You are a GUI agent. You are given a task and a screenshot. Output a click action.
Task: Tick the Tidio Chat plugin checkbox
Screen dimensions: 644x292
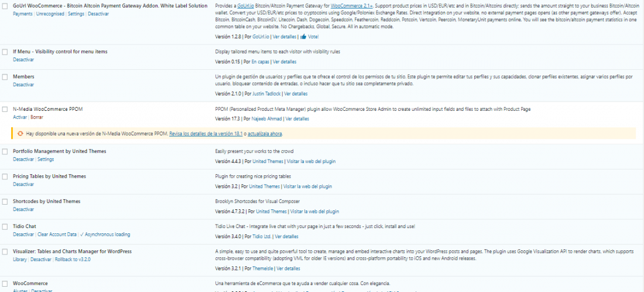5,226
